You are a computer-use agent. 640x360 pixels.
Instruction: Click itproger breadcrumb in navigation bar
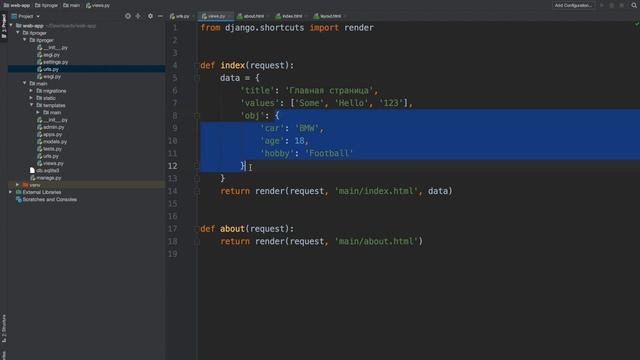[x=47, y=5]
